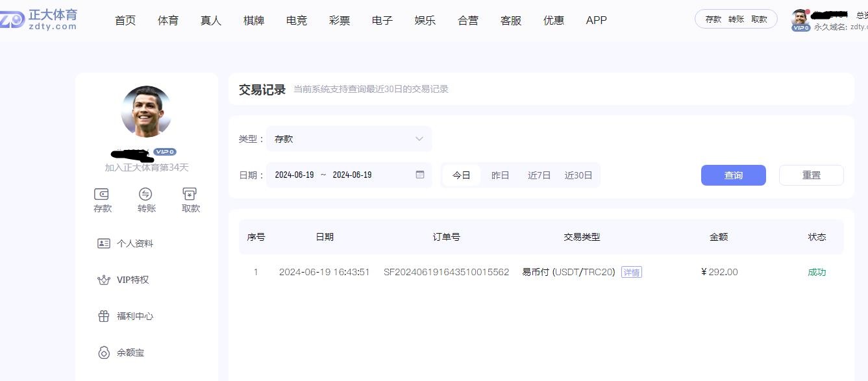The image size is (868, 381).
Task: Go to the 优惠 section
Action: (553, 20)
